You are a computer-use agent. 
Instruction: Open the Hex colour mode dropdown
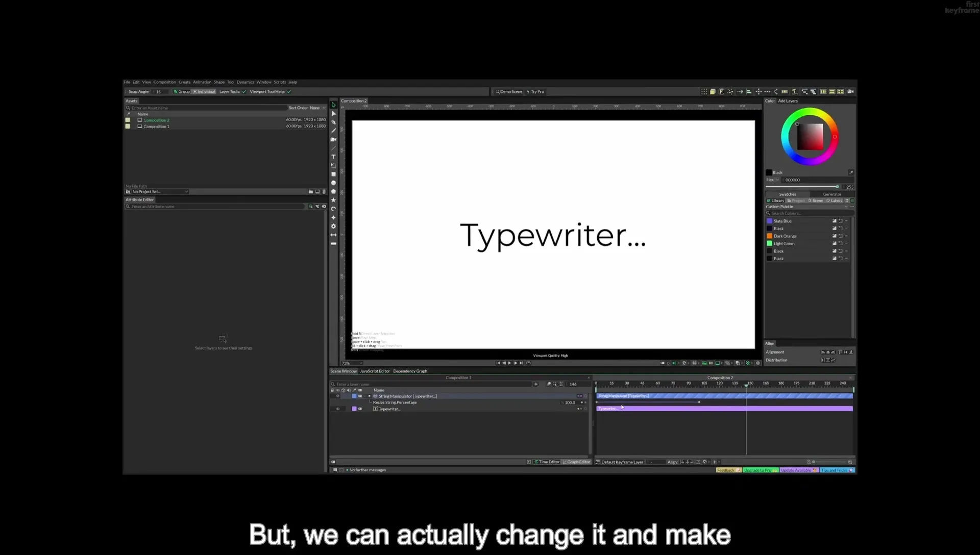point(773,180)
